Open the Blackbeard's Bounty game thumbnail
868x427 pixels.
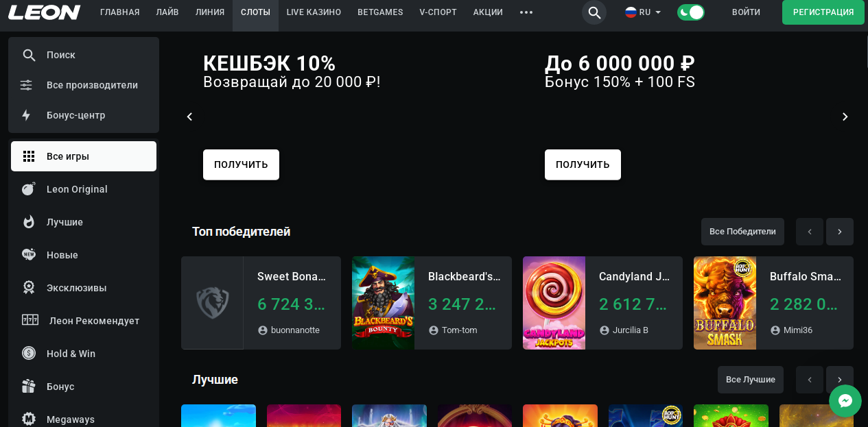coord(383,303)
